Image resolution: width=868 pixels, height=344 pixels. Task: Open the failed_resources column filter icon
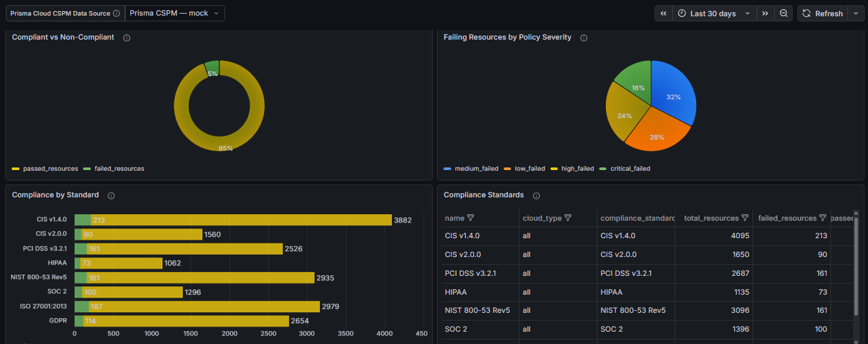(823, 218)
